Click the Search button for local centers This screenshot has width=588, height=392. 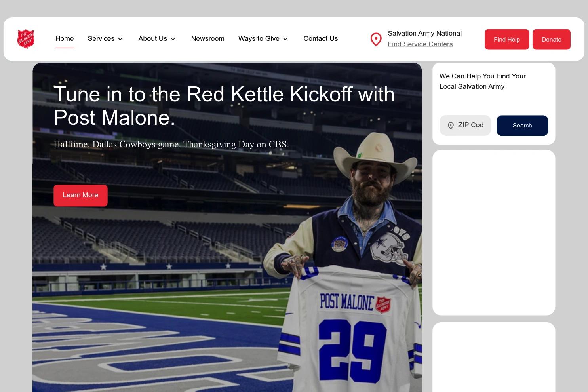[x=522, y=126]
